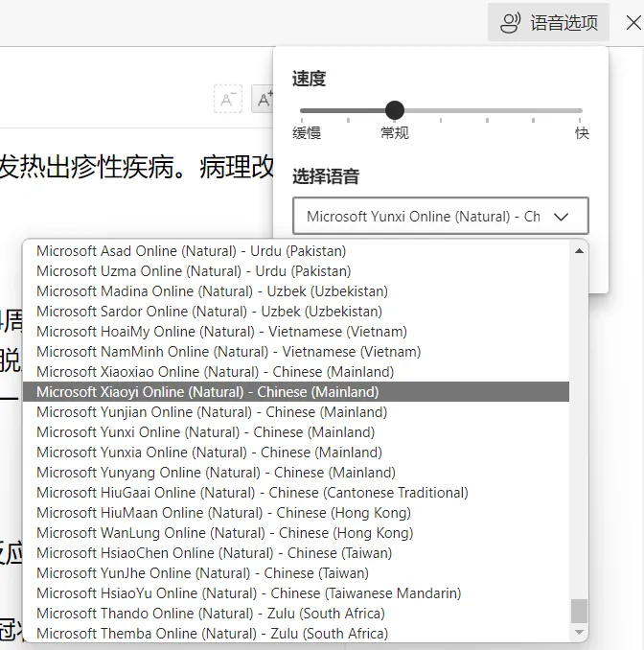Image resolution: width=644 pixels, height=650 pixels.
Task: Click the scroll down arrow of voice list
Action: pyautogui.click(x=580, y=632)
